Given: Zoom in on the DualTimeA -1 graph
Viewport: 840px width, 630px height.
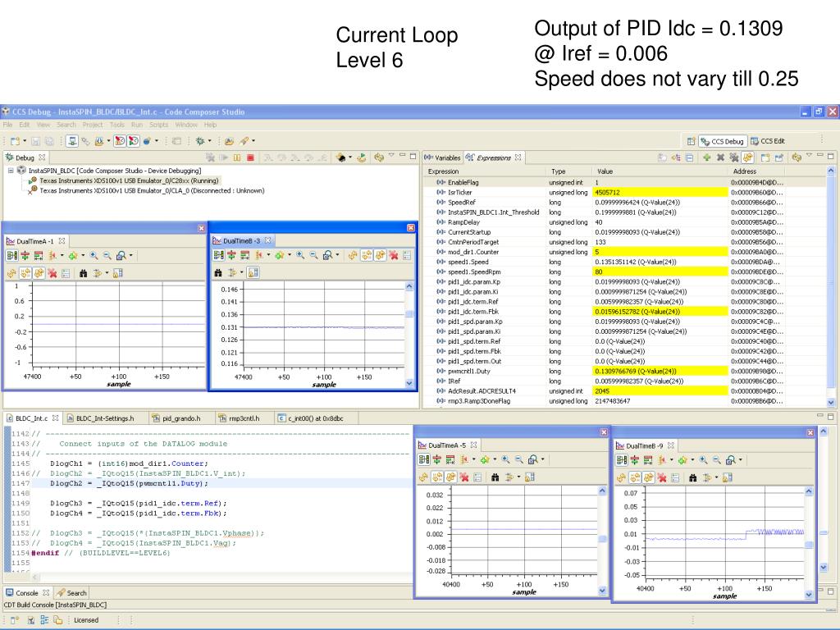Looking at the screenshot, I should [94, 256].
